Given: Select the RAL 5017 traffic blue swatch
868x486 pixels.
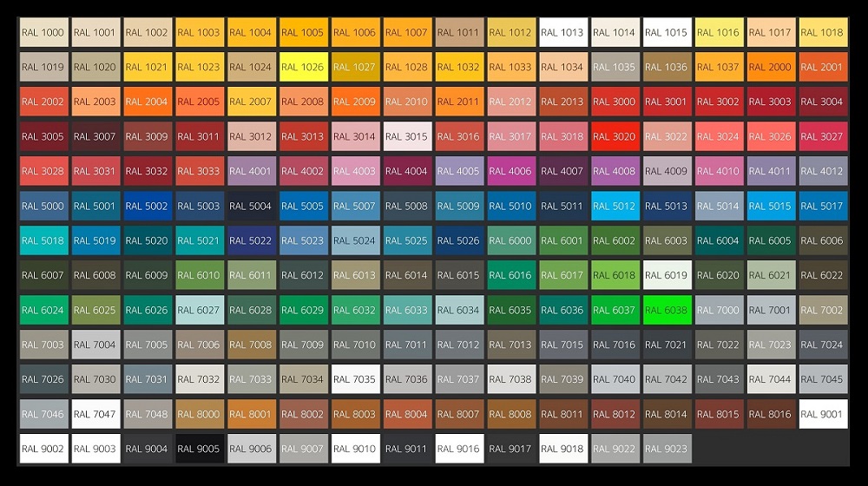Looking at the screenshot, I should tap(823, 206).
